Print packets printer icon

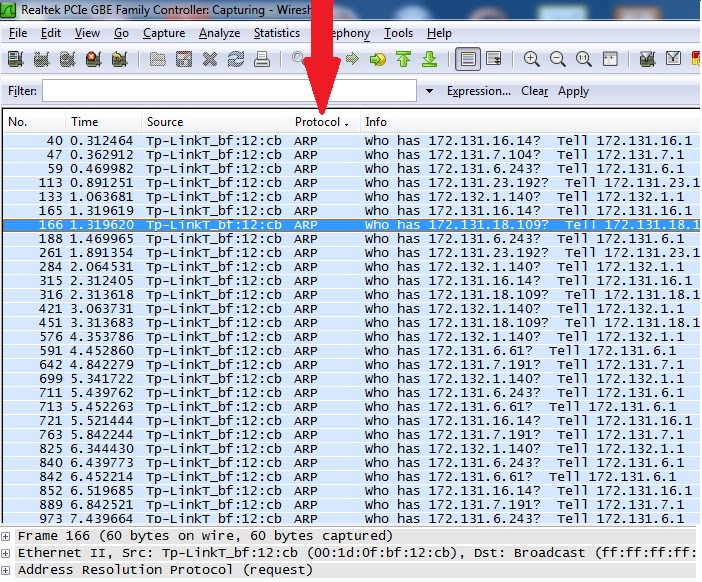(261, 59)
